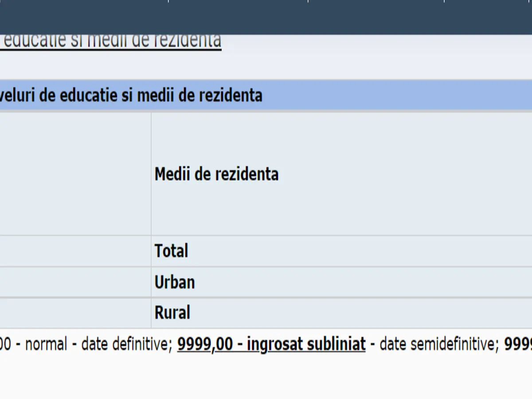Click the empty cell left of 'Urban'
The height and width of the screenshot is (399, 532).
click(75, 282)
